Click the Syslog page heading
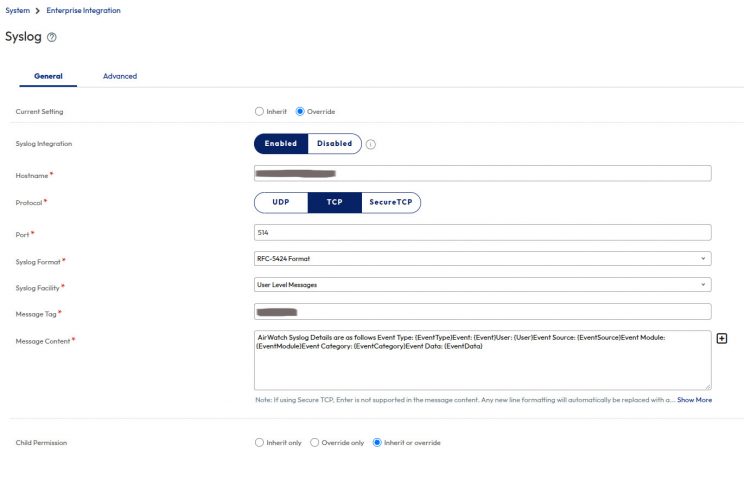Screen dimensions: 744x495 pyautogui.click(x=23, y=37)
